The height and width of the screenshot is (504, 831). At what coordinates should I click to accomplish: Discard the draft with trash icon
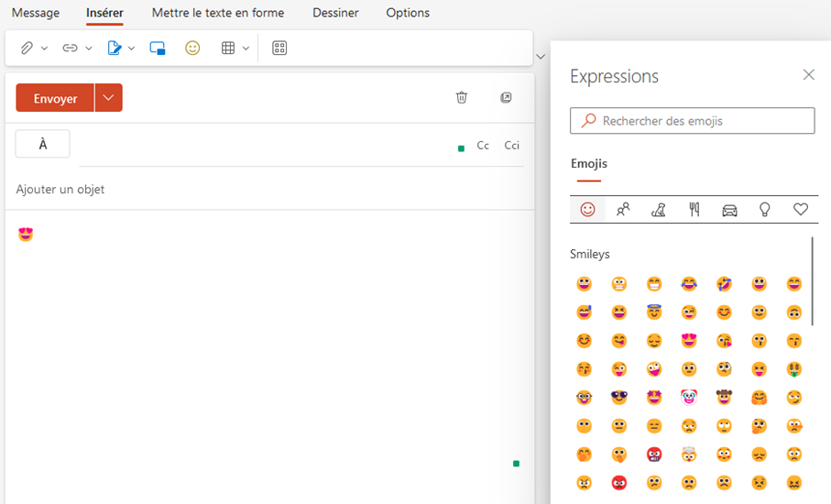(462, 97)
